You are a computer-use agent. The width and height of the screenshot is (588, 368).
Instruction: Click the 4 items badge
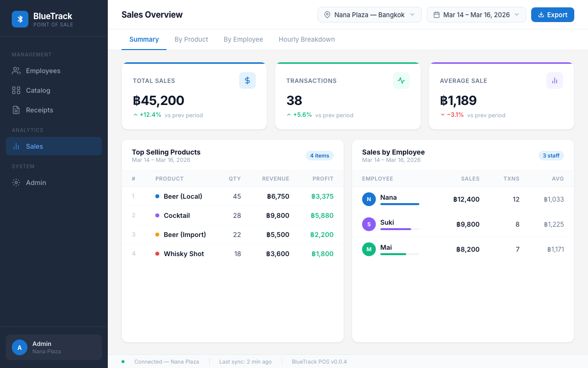[319, 156]
